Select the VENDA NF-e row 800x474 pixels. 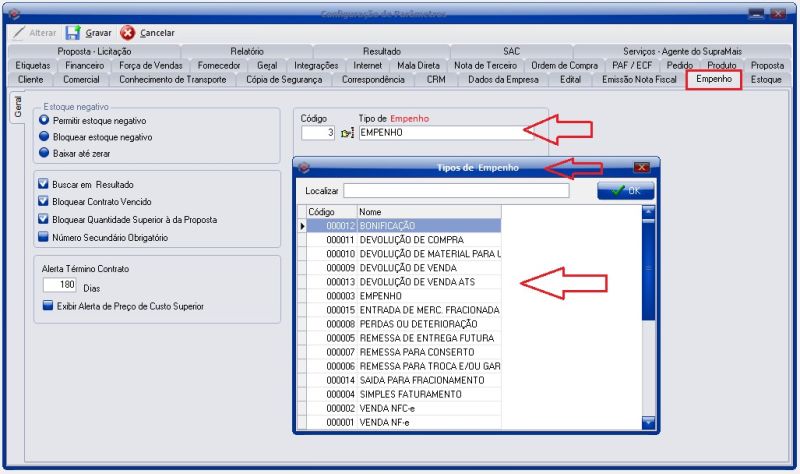pos(404,422)
